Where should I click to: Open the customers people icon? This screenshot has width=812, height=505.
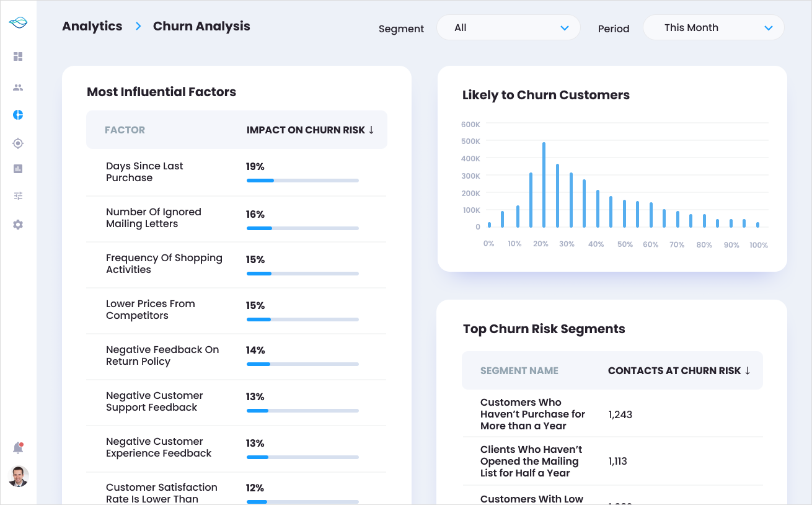(x=18, y=87)
